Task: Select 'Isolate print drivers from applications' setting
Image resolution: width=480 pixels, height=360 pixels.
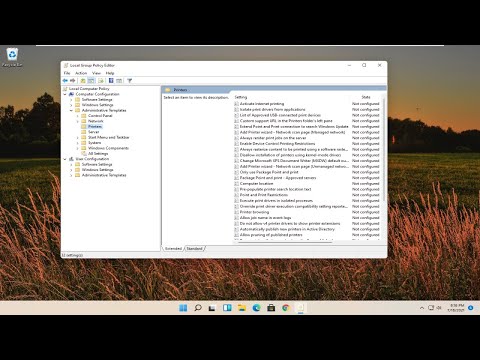Action: 272,109
